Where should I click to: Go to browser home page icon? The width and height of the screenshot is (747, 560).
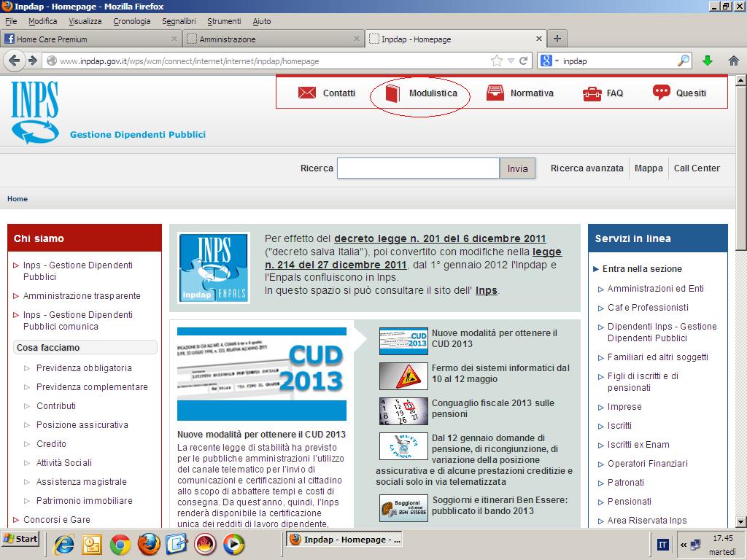click(x=734, y=61)
